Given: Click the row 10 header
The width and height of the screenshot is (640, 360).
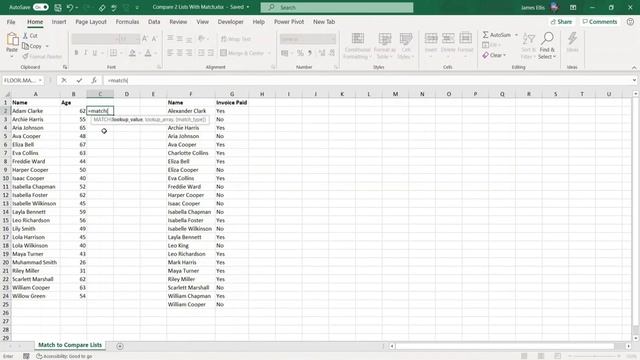Looking at the screenshot, I should pos(6,178).
